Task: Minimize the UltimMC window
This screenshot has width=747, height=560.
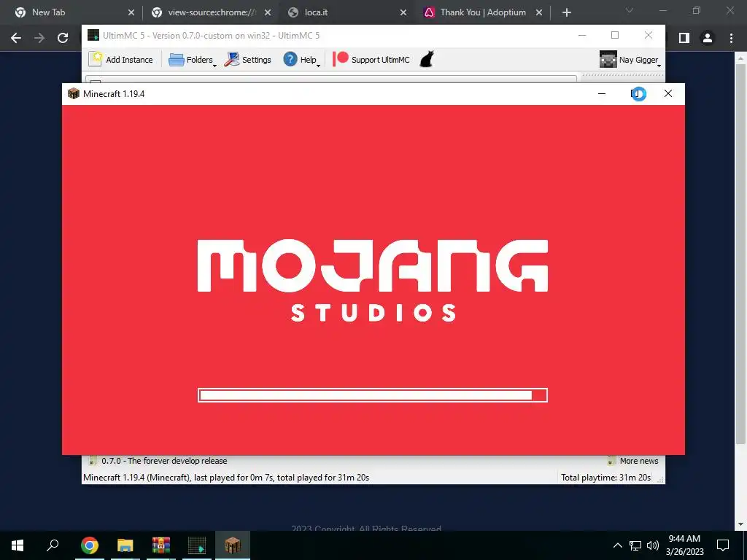Action: [x=582, y=35]
